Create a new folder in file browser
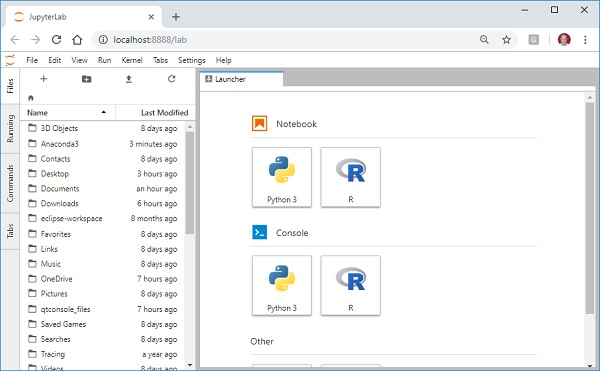 (x=86, y=79)
